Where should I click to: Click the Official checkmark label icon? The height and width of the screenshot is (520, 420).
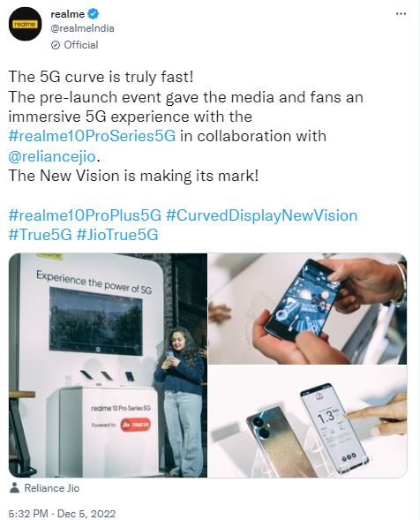point(56,45)
